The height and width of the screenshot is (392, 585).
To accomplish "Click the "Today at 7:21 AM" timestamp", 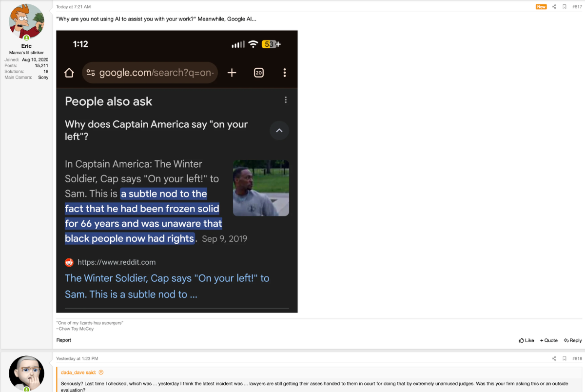I will [x=73, y=6].
